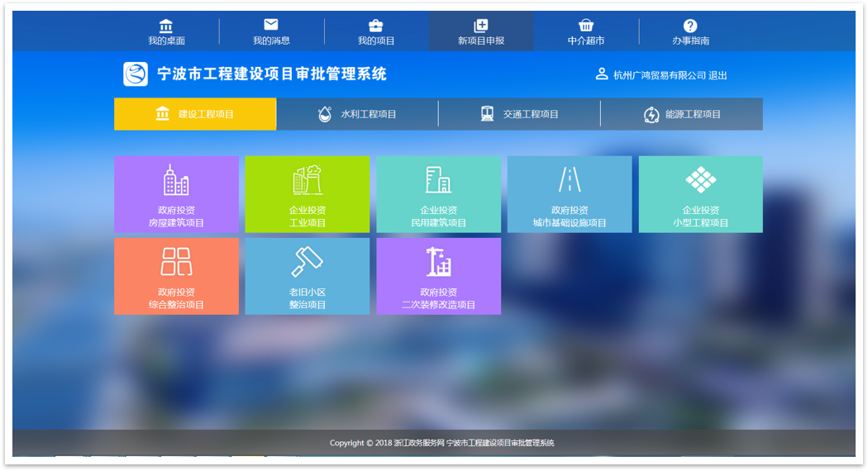Image resolution: width=868 pixels, height=471 pixels.
Task: Open the 政府投资 城市基础设施项目 road tile
Action: click(x=569, y=194)
